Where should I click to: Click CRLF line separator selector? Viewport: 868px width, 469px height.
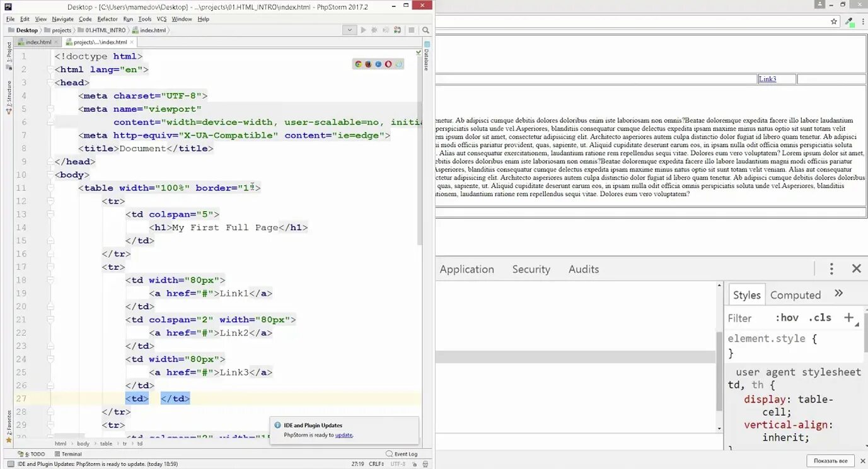pyautogui.click(x=376, y=464)
